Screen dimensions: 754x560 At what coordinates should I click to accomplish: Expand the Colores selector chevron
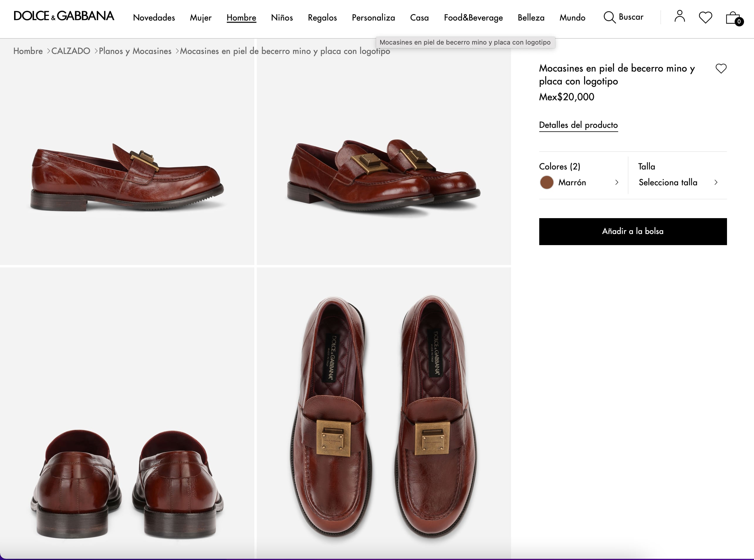617,182
